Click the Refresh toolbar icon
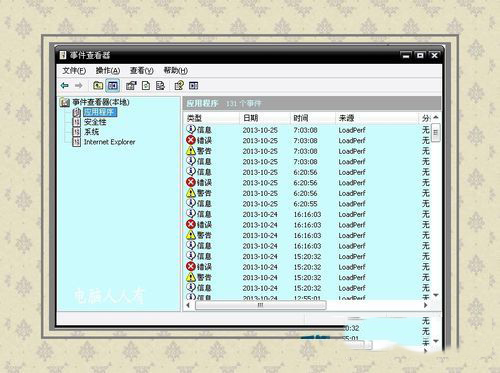Screen dimensions: 500x373 (146, 86)
